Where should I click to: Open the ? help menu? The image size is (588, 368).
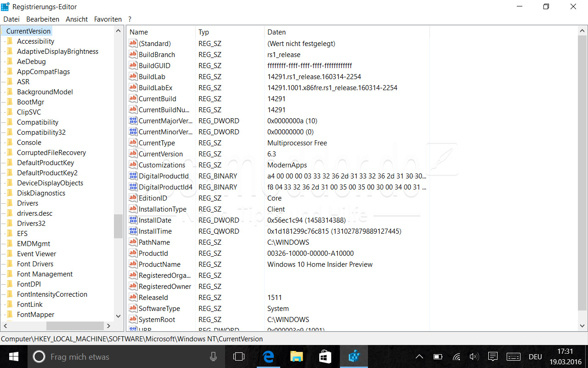(130, 19)
